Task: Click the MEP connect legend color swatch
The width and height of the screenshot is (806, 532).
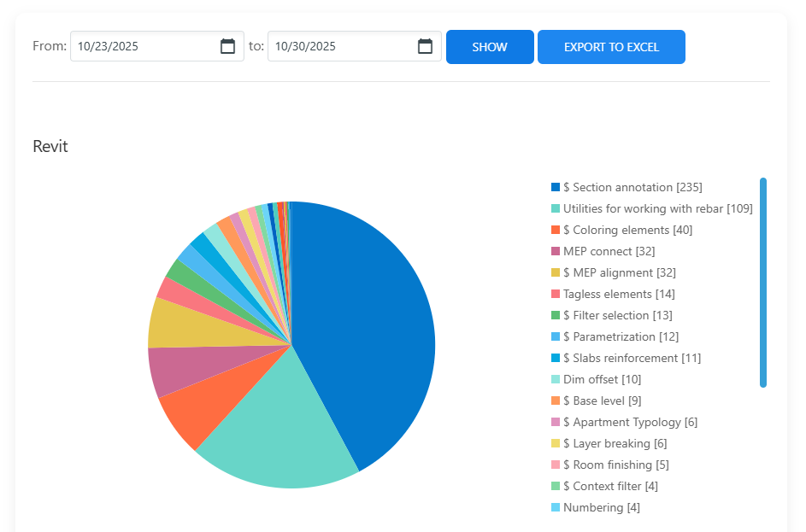Action: pos(556,251)
